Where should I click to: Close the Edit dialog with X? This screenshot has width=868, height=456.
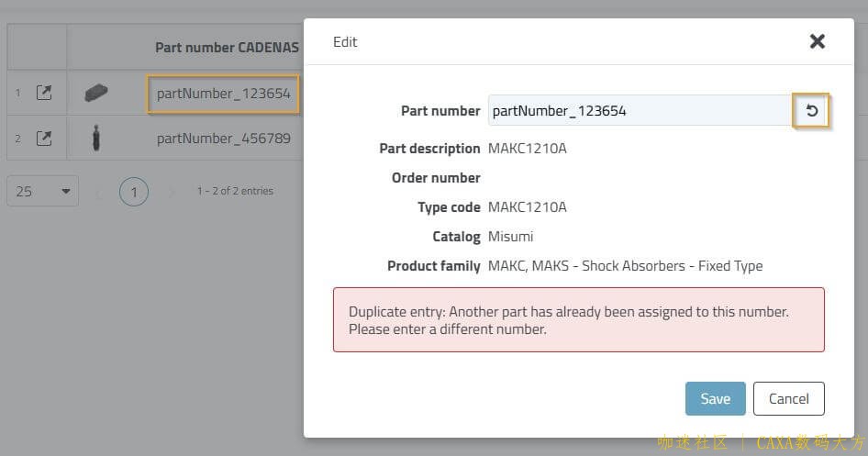tap(818, 41)
